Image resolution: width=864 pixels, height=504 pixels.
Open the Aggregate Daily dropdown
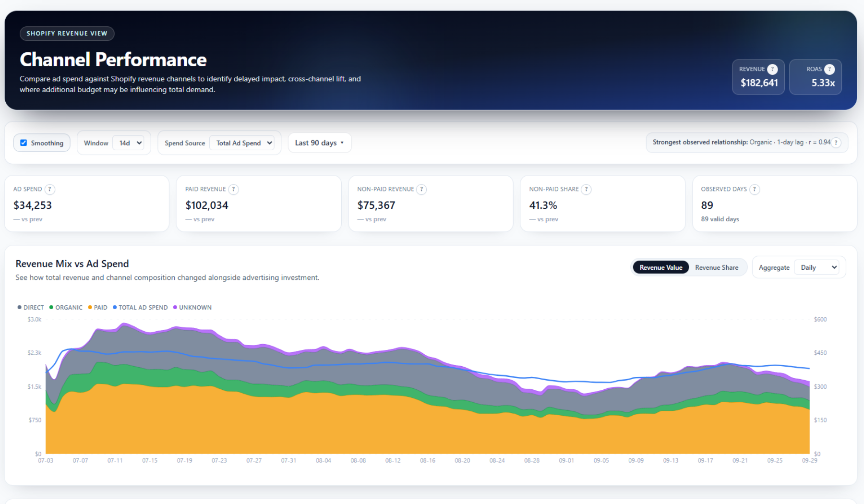[816, 267]
